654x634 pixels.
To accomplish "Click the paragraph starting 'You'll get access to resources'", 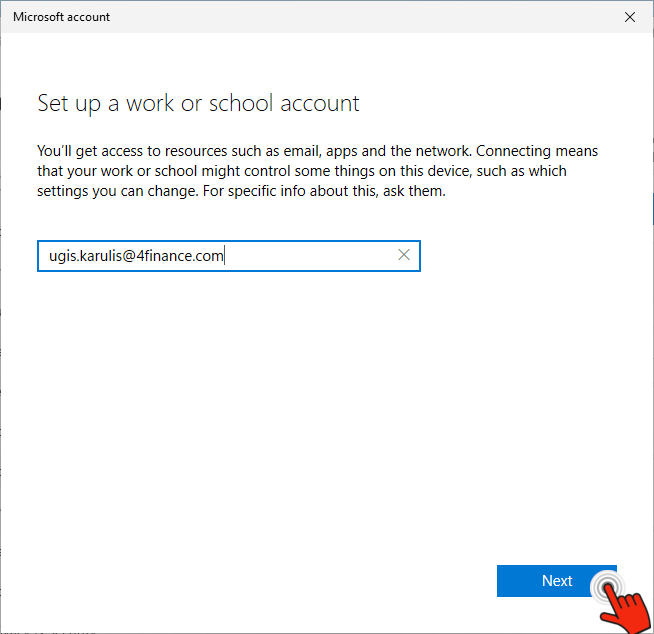I will click(x=317, y=171).
